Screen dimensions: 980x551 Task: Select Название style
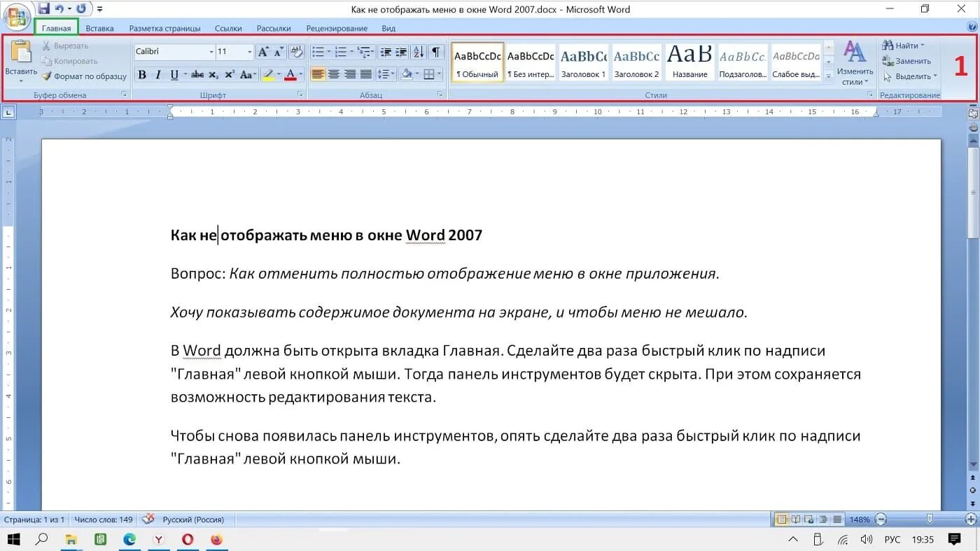tap(689, 63)
